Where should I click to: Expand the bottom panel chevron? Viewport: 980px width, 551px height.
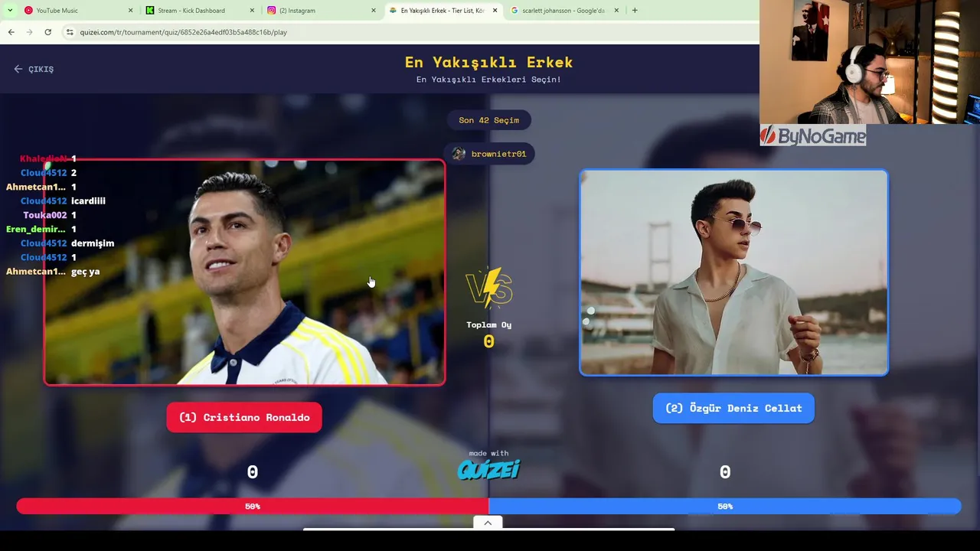pyautogui.click(x=488, y=523)
